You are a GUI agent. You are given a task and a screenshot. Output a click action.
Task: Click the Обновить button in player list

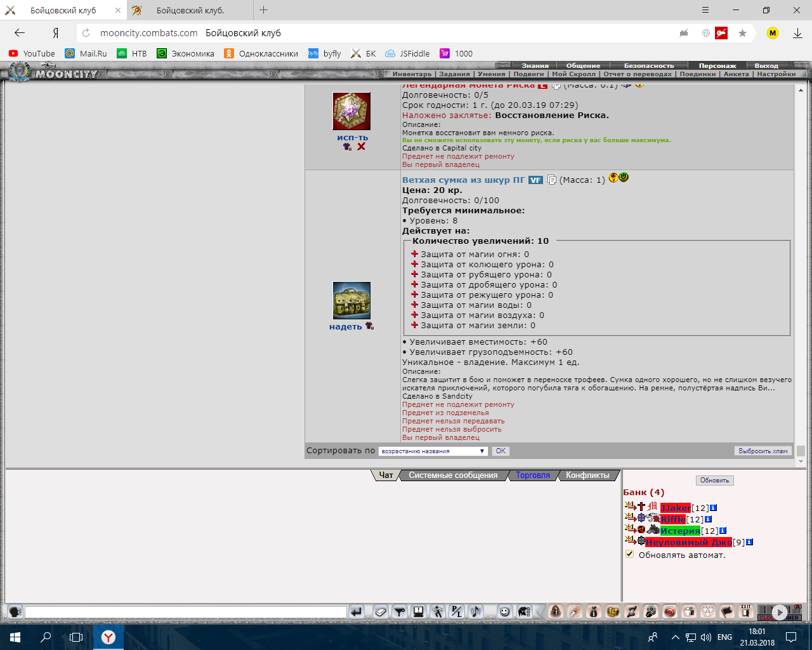[714, 481]
